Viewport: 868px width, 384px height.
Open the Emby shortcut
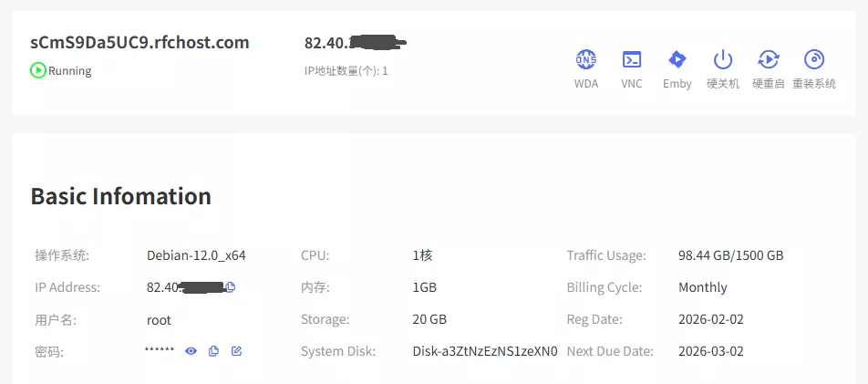coord(677,60)
